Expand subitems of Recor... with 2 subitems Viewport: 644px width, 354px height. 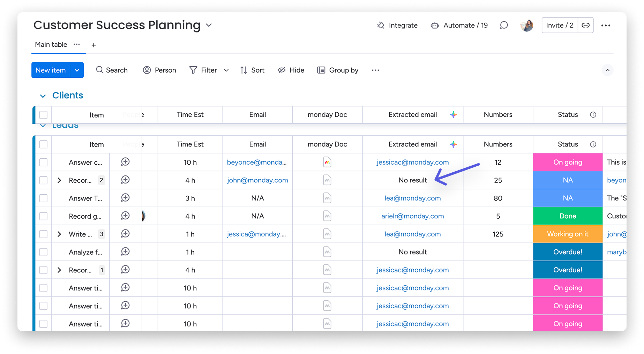pos(59,180)
